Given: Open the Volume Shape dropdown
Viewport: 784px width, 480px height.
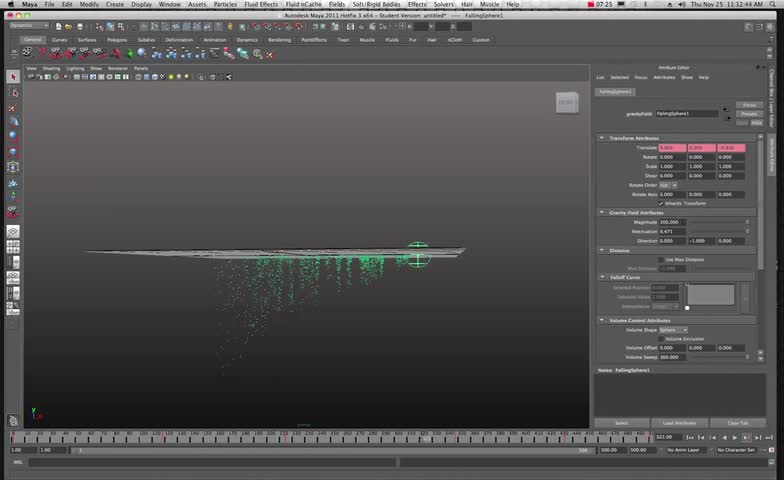Looking at the screenshot, I should click(x=672, y=329).
